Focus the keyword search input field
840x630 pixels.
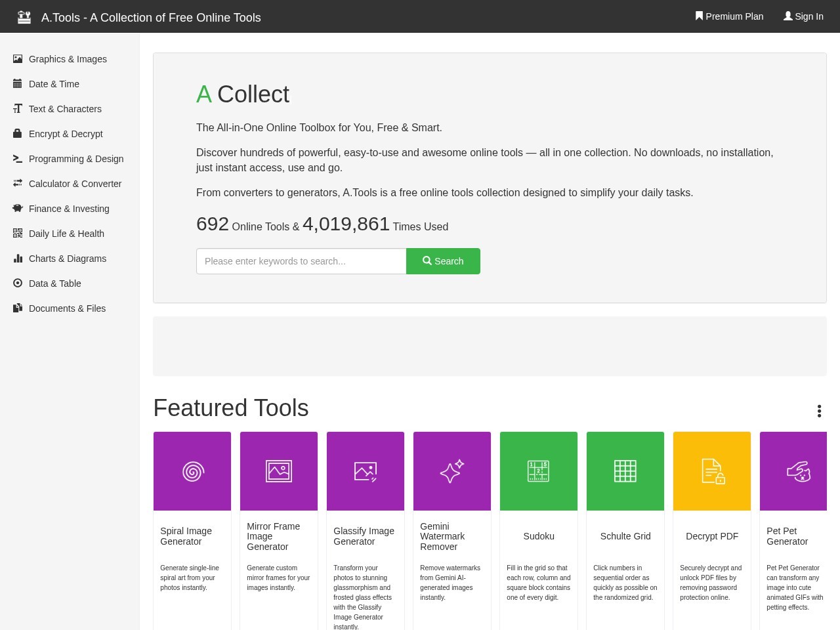click(301, 261)
